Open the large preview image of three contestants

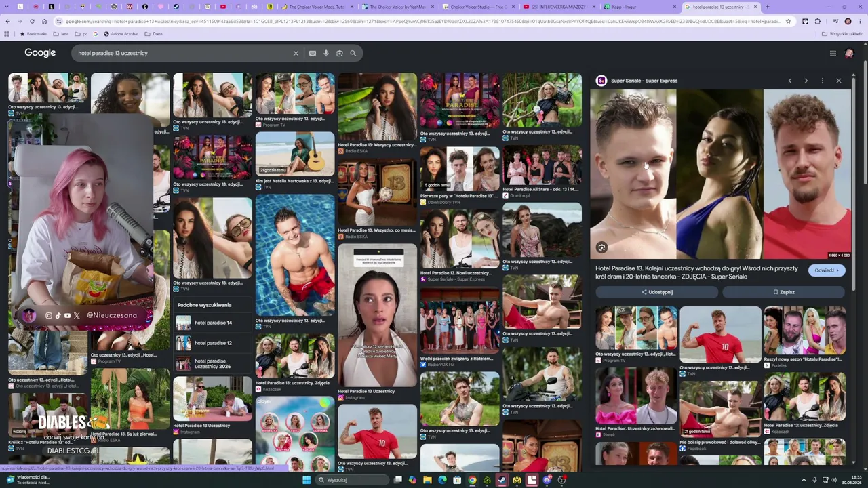(x=719, y=174)
